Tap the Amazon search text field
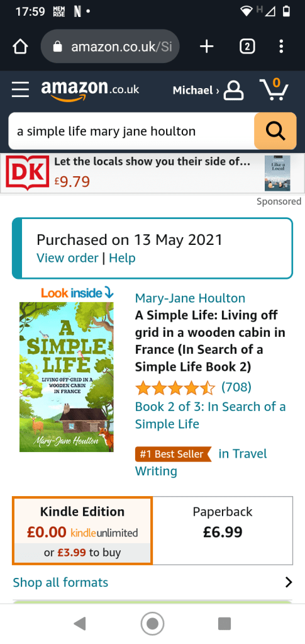This screenshot has height=644, width=305. (131, 131)
